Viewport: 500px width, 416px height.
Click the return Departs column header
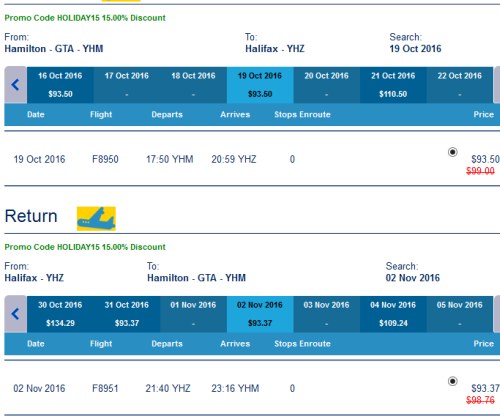point(167,344)
